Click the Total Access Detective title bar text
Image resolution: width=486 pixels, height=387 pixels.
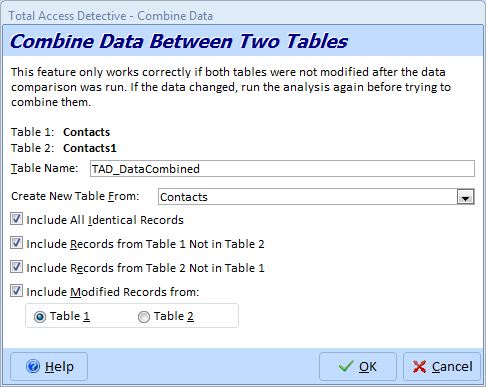111,16
